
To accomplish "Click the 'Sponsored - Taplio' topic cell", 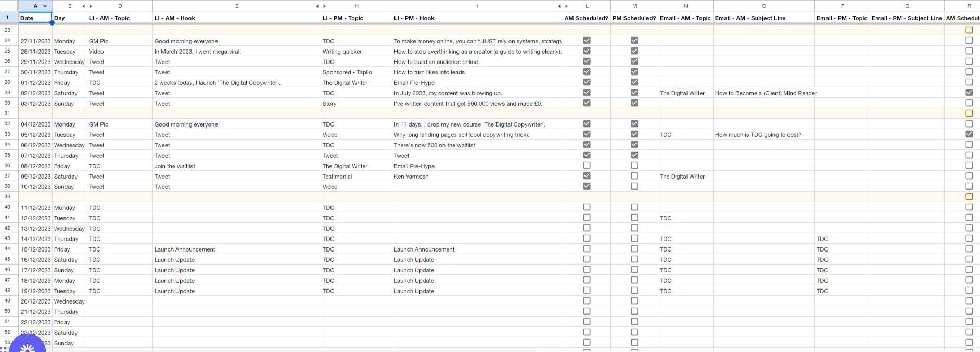I will 356,72.
